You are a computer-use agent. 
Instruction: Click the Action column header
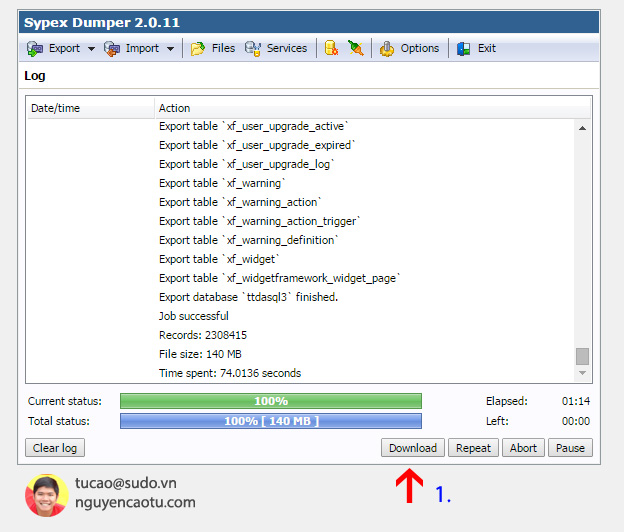pyautogui.click(x=372, y=108)
